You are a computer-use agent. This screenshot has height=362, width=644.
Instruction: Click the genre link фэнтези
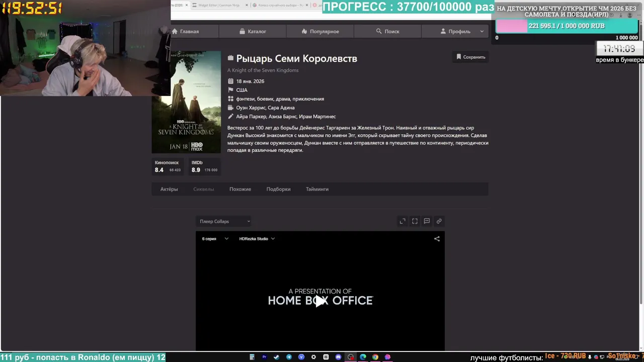click(245, 99)
